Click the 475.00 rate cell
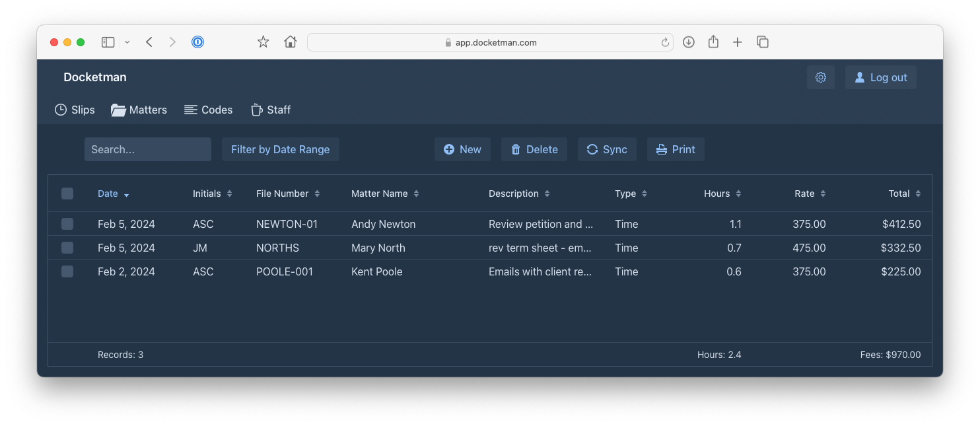Viewport: 980px width, 426px height. click(810, 248)
